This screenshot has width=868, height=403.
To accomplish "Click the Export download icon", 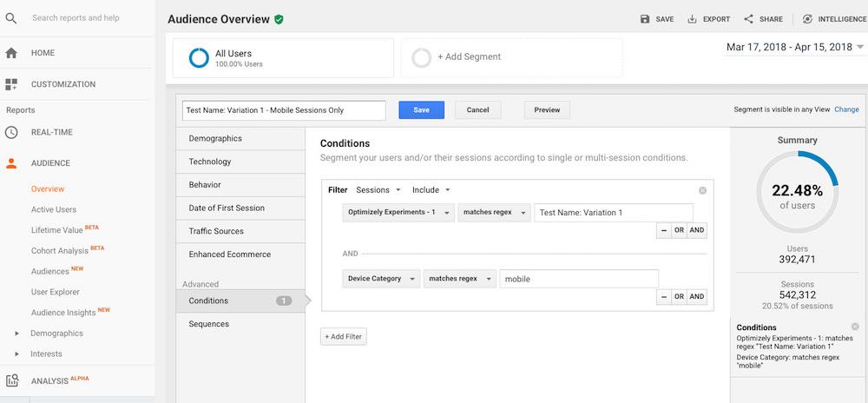I will pyautogui.click(x=692, y=19).
